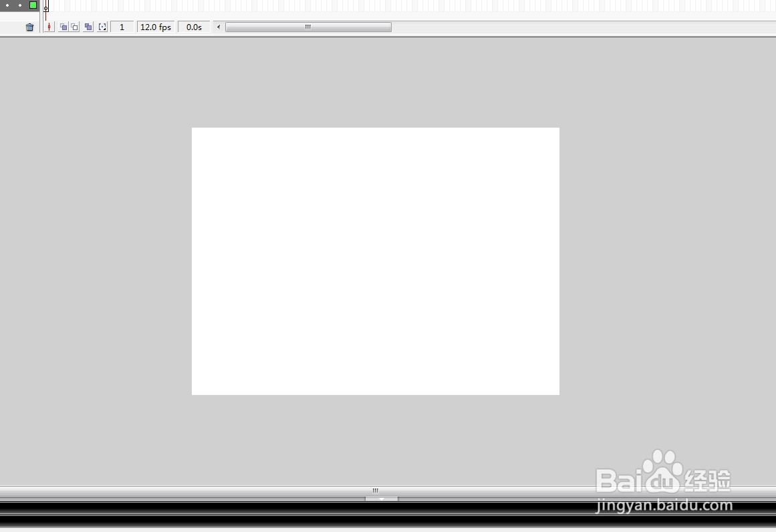Select frame 1 keyframe in timeline
Screen dimensions: 776x532
[46, 6]
